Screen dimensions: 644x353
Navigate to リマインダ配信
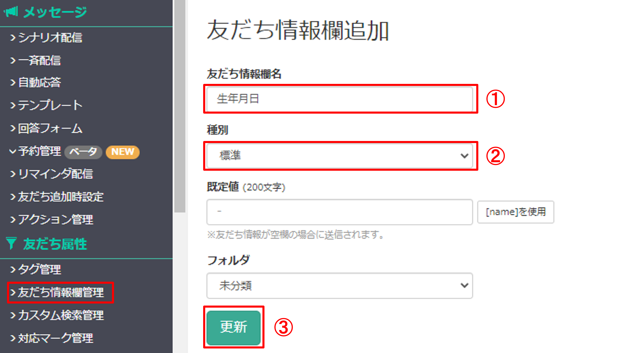[55, 174]
